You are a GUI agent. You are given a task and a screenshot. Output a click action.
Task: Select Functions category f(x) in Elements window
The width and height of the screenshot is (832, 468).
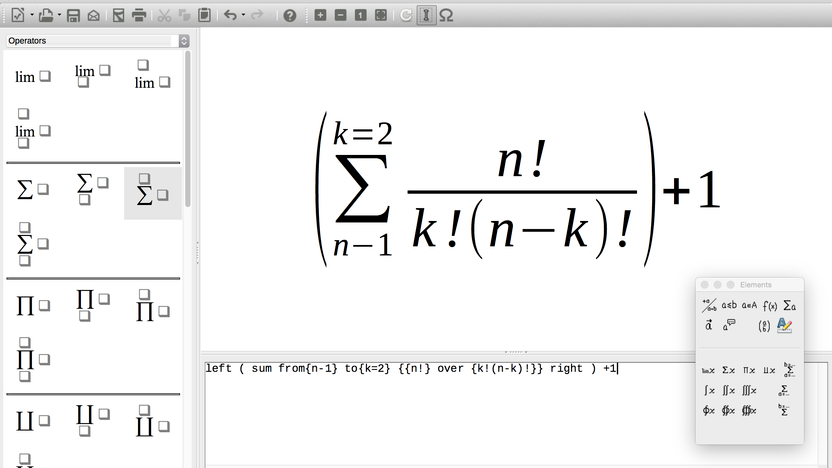pyautogui.click(x=770, y=305)
